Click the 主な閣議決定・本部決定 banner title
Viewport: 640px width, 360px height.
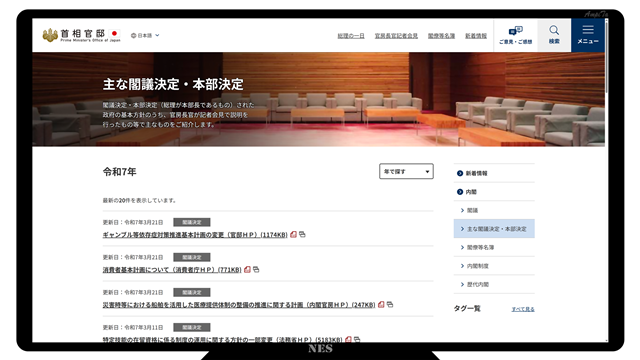tap(173, 84)
